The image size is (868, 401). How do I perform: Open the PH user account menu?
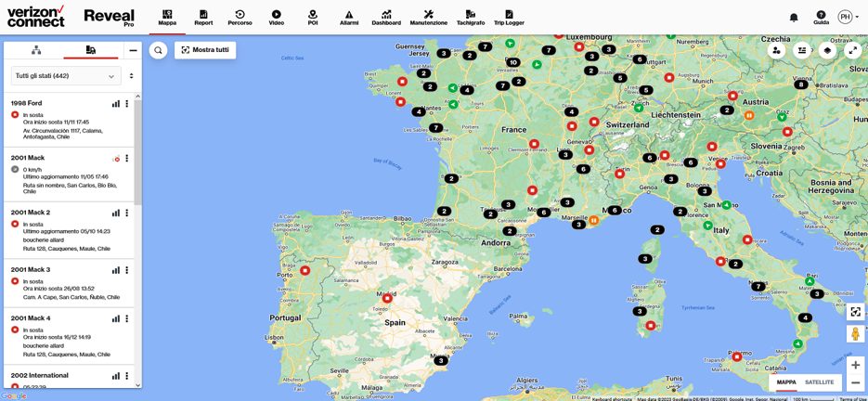coord(849,17)
